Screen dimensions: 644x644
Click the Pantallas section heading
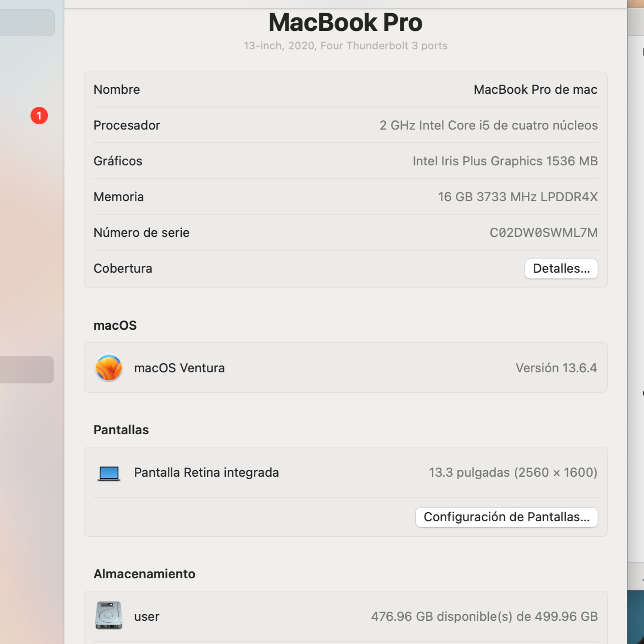121,430
